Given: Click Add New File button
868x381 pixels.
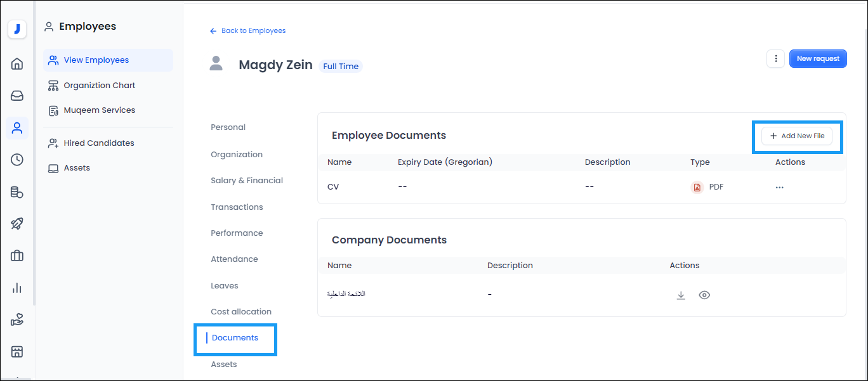Looking at the screenshot, I should pos(796,136).
